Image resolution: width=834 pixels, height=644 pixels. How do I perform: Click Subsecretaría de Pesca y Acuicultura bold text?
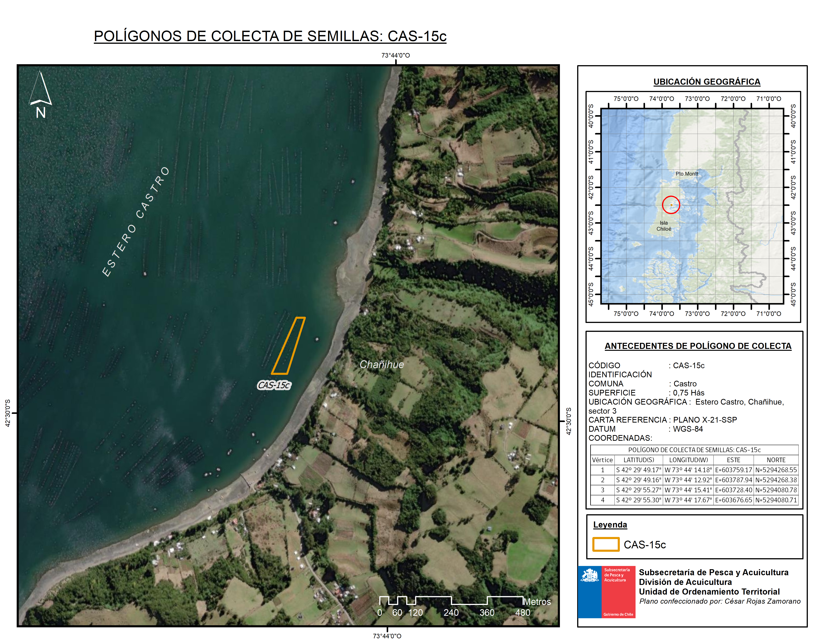pyautogui.click(x=713, y=572)
